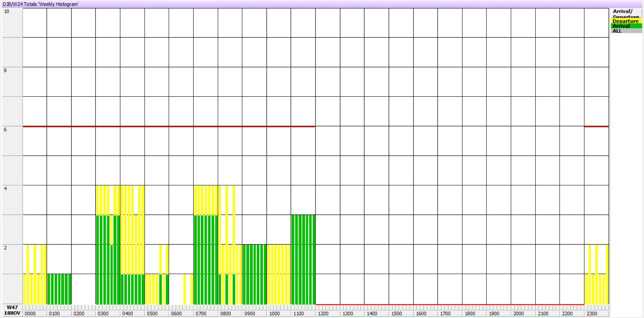Click the 0700 time axis label

point(201,314)
